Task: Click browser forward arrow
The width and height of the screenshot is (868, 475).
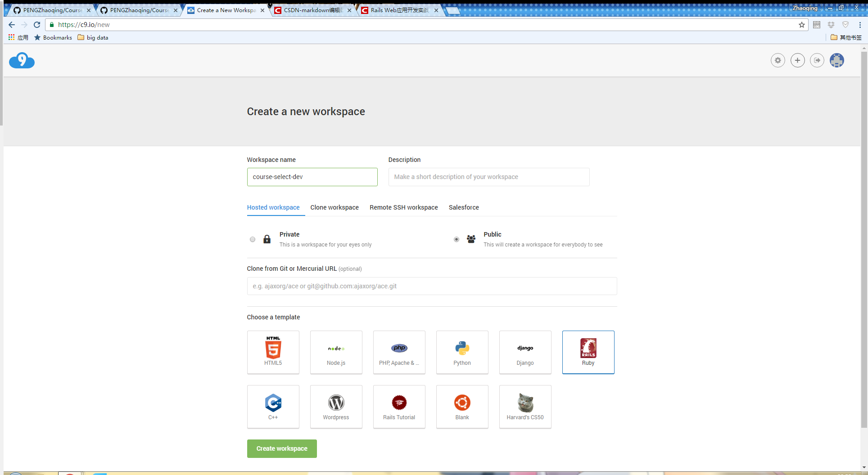Action: 24,25
